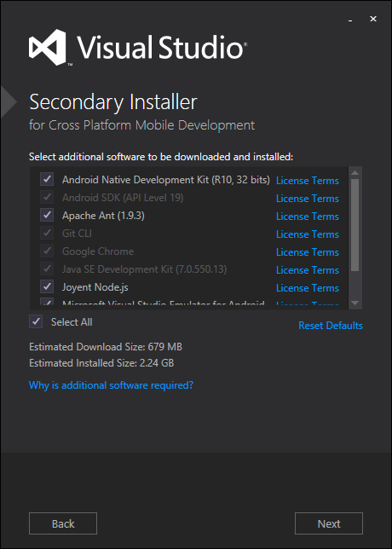The width and height of the screenshot is (392, 549).
Task: Click the Next button
Action: click(329, 523)
